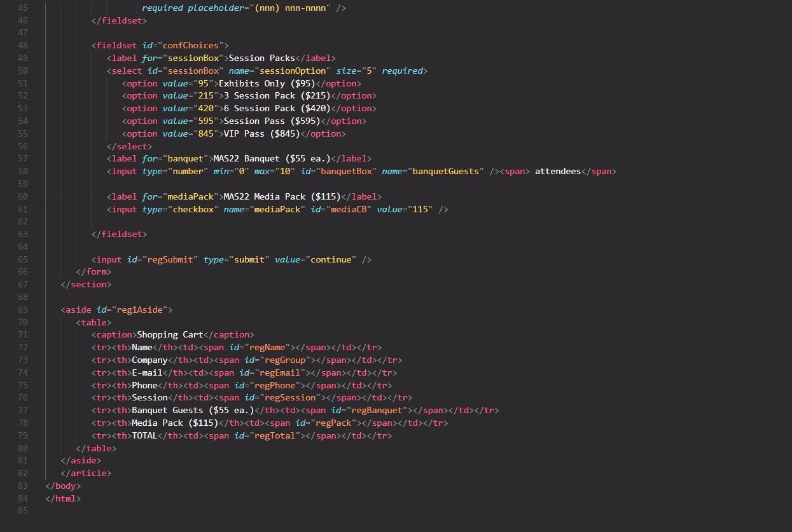792x532 pixels.
Task: Click line number 63 in the gutter
Action: point(23,234)
